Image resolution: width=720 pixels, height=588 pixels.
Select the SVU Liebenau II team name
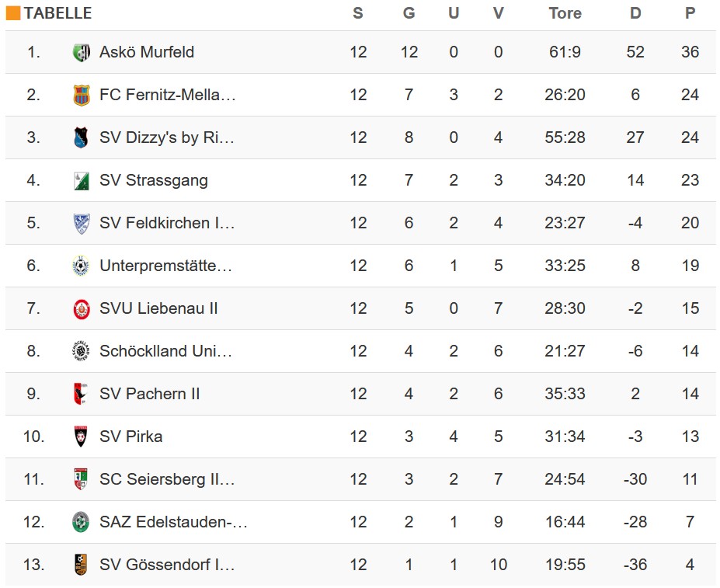158,309
